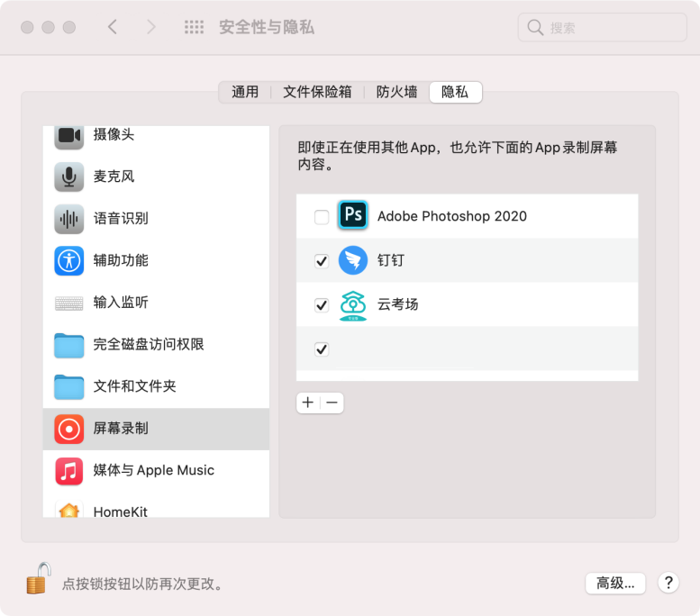Screen dimensions: 700x616
Task: Enable screen recording for Adobe Photoshop 2020
Action: [322, 217]
